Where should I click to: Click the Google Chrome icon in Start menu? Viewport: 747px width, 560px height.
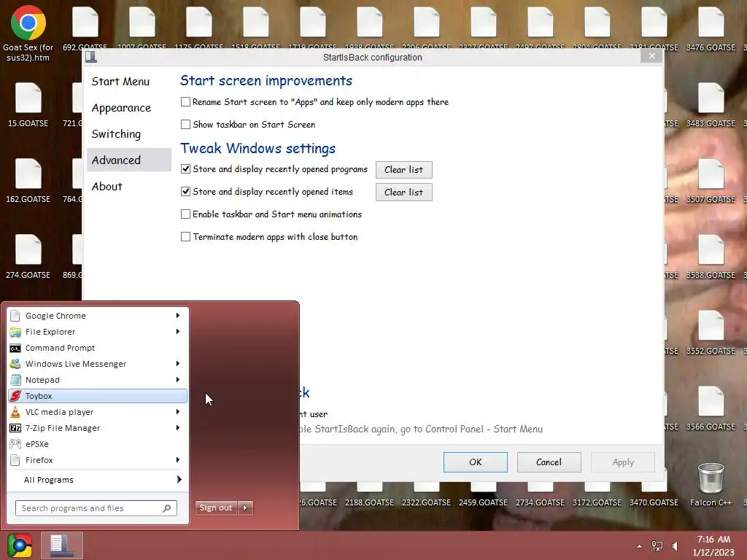[x=15, y=316]
